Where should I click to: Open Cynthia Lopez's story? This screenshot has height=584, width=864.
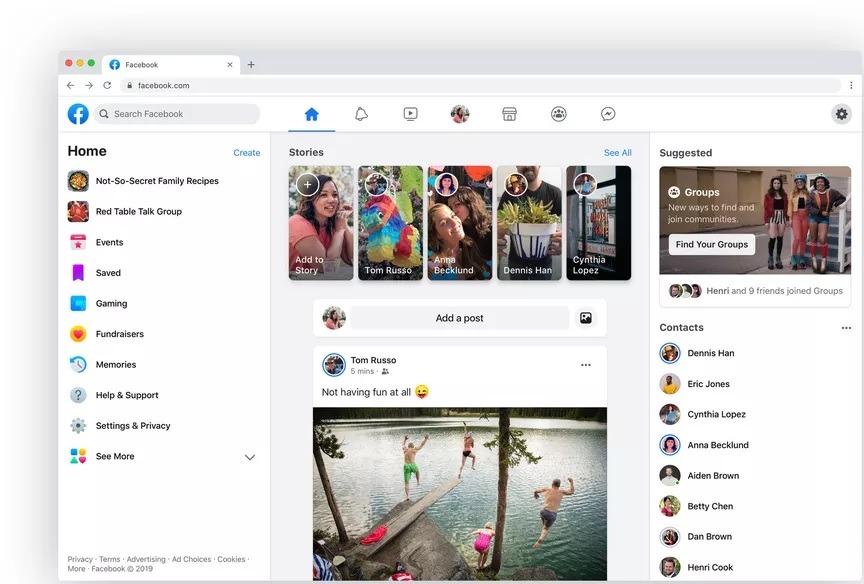[x=599, y=223]
